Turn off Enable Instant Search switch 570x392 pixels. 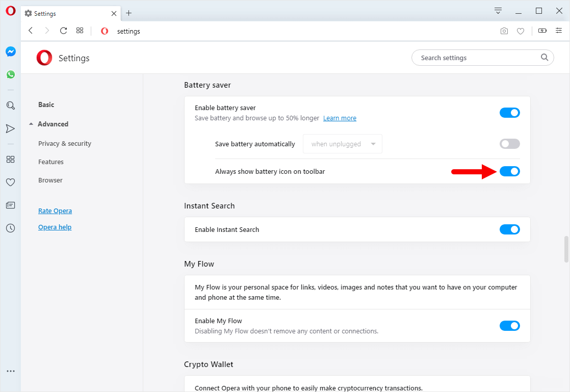coord(510,229)
